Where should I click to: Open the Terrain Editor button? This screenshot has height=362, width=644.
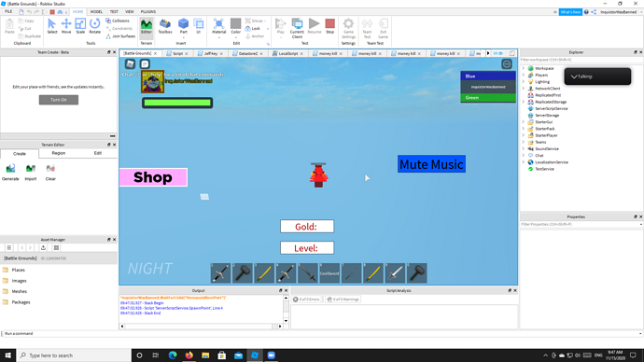coord(147,26)
